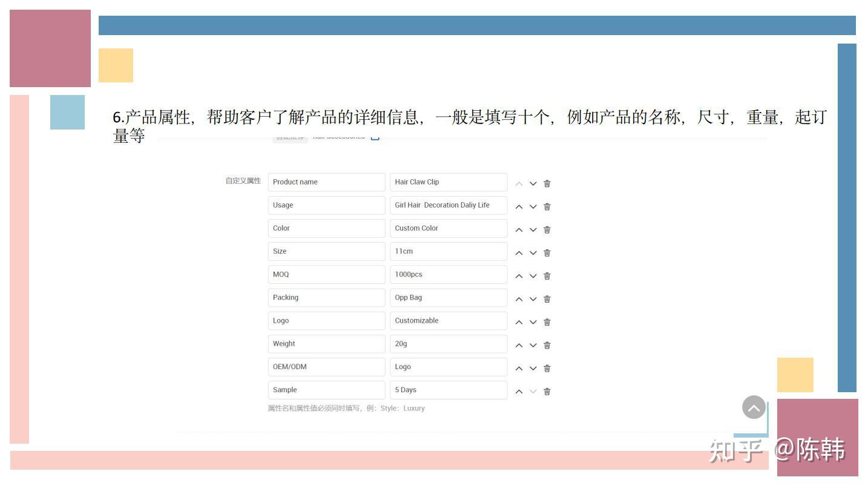Move the Weight row down
Screen dimensions: 868x486
533,345
